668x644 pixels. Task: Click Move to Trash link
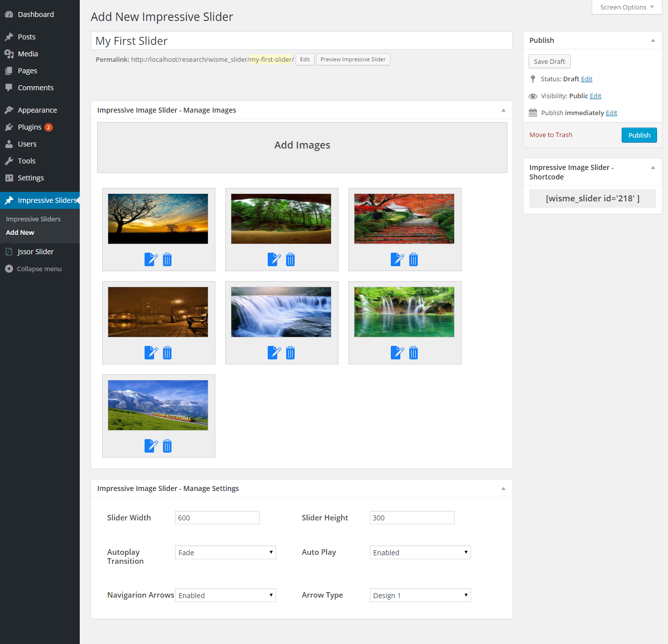point(551,135)
